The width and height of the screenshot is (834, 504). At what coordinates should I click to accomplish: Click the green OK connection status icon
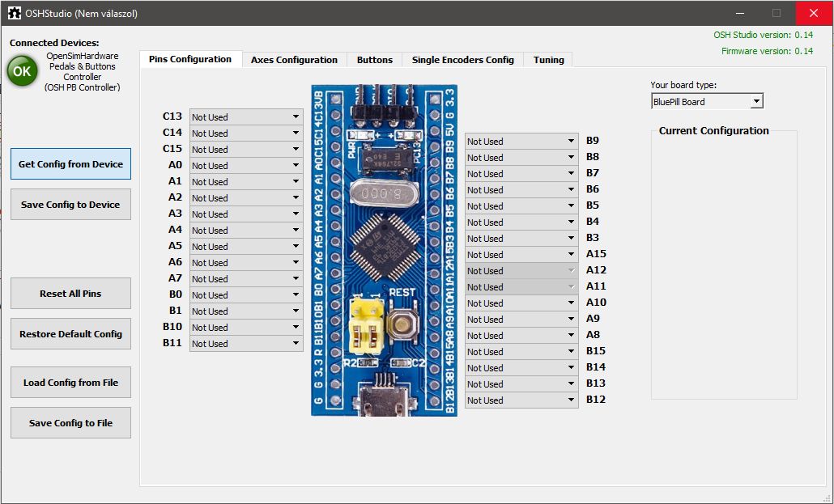pos(22,71)
